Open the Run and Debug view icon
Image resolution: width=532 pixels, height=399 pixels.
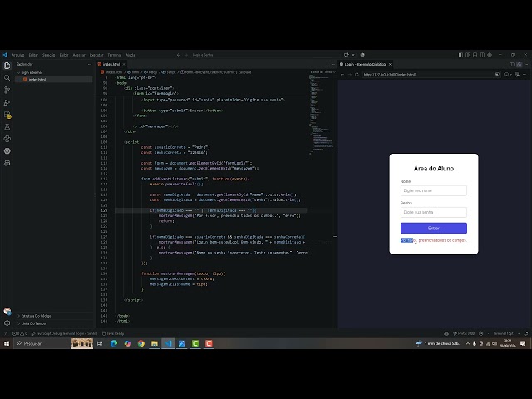pyautogui.click(x=7, y=102)
